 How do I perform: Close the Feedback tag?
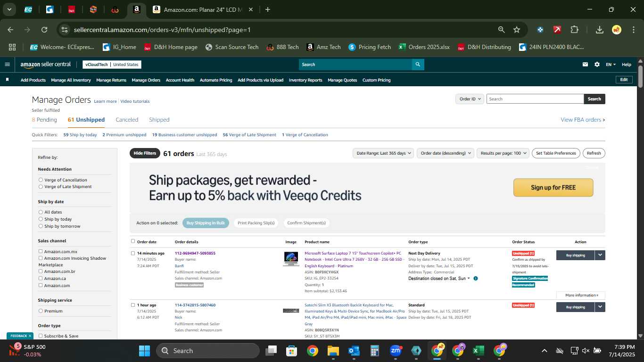30,336
